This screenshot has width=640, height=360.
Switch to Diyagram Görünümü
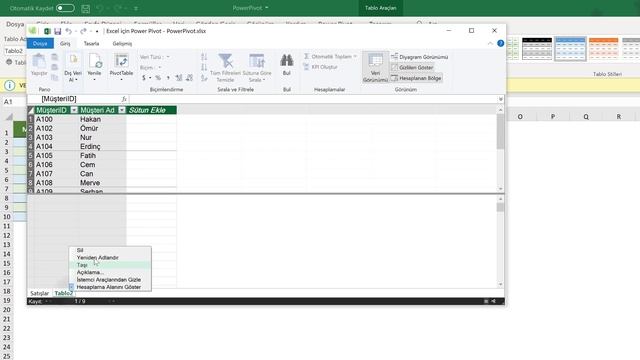tap(420, 57)
